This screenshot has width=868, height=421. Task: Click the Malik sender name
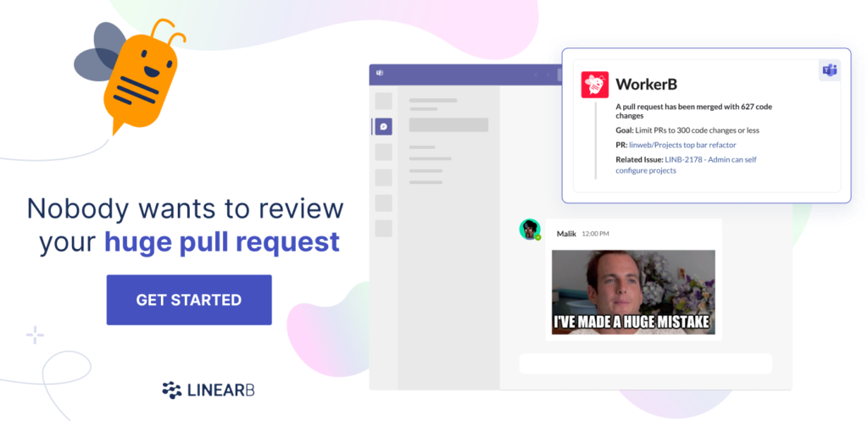pos(567,234)
